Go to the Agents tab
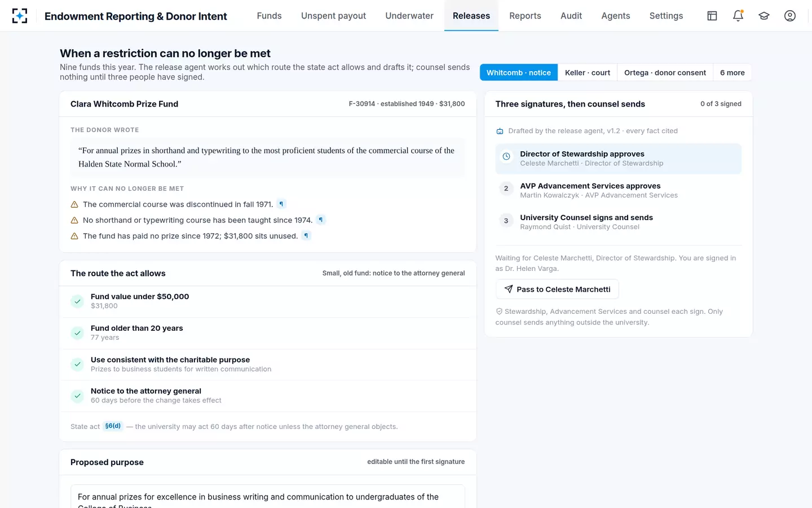This screenshot has height=508, width=812. (x=616, y=16)
